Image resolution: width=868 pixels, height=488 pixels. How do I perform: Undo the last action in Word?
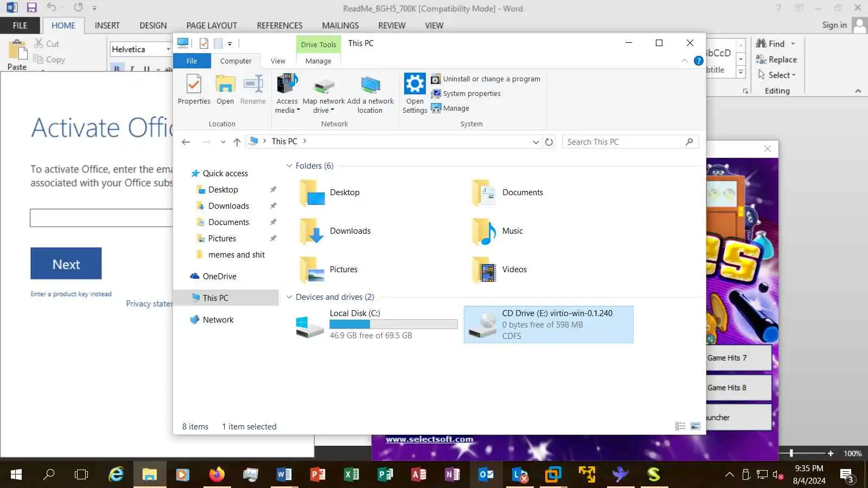[52, 8]
